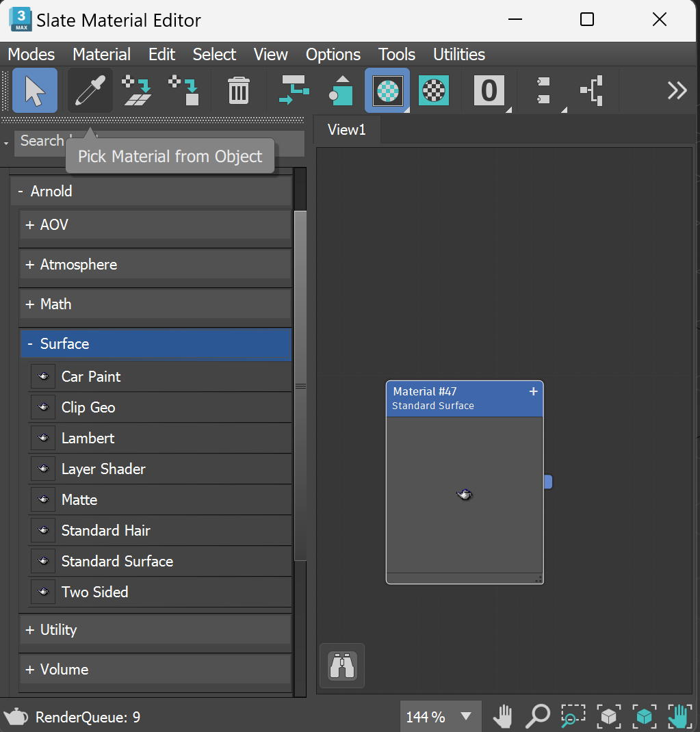Select the Pick Material from Object eyedropper tool
The image size is (700, 732).
point(90,90)
